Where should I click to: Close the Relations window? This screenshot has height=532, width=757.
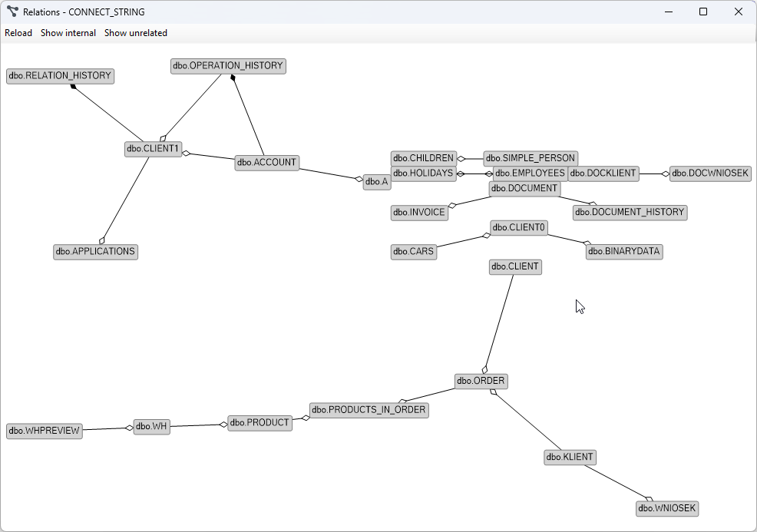pyautogui.click(x=739, y=12)
